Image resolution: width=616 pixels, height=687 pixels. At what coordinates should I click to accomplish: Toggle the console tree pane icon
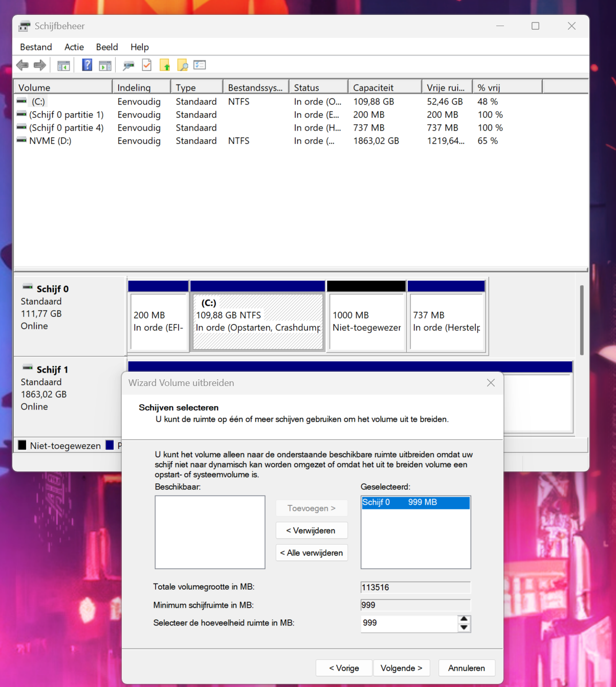tap(63, 66)
